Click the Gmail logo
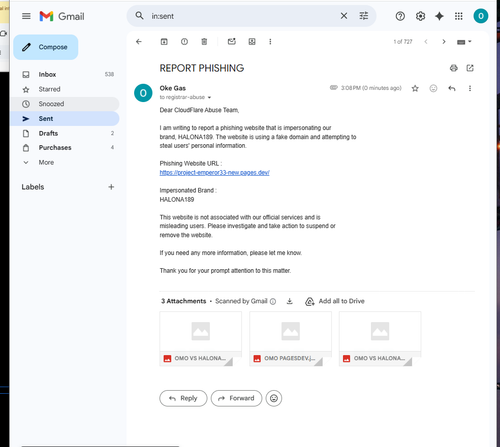Screen dimensions: 500x447 62,16
